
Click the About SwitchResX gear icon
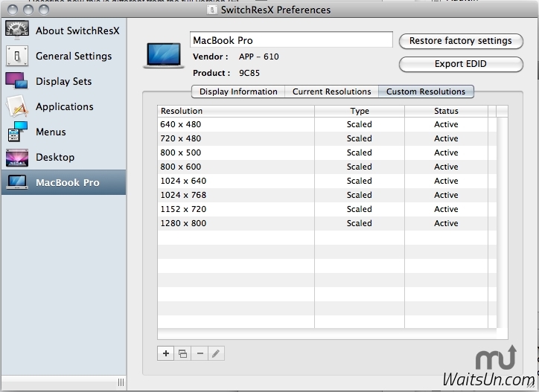point(17,30)
